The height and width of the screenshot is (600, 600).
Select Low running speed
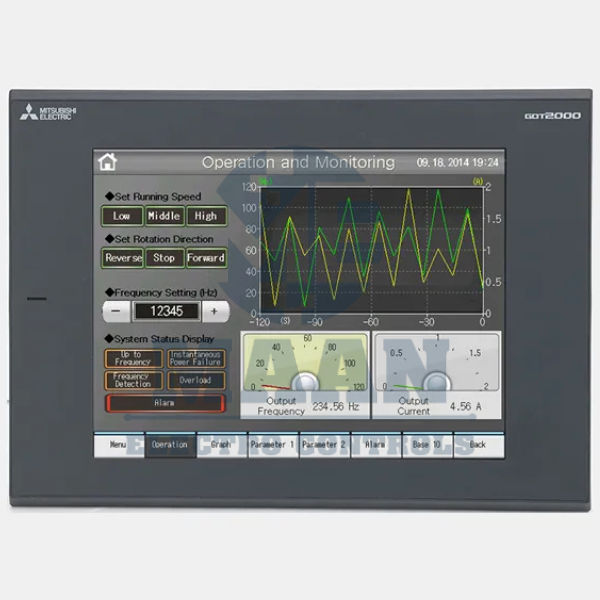121,215
